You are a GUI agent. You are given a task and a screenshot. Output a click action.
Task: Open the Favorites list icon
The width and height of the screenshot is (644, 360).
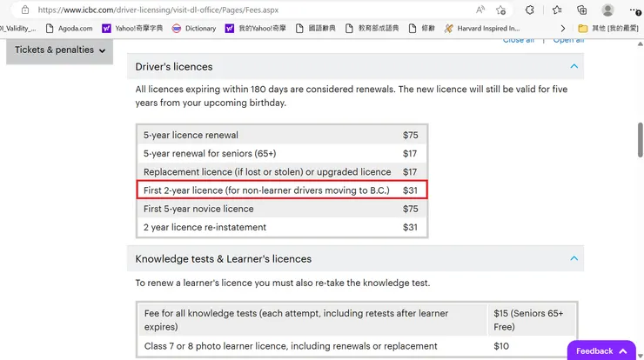click(557, 10)
